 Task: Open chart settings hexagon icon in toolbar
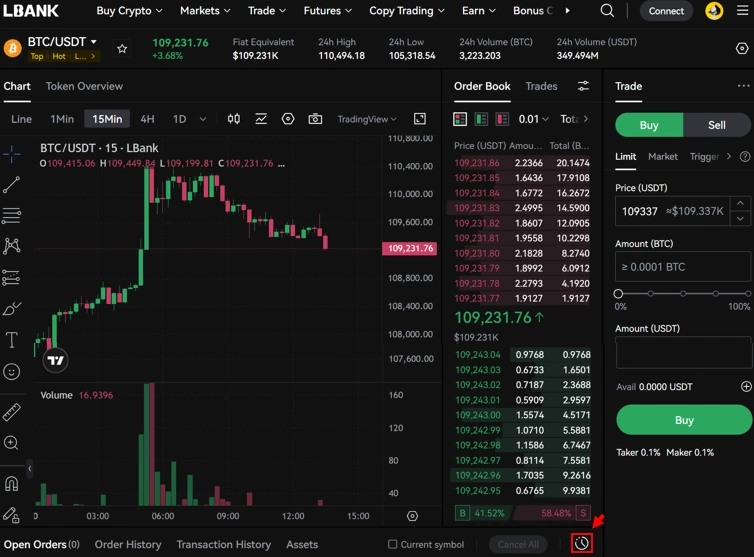(288, 119)
